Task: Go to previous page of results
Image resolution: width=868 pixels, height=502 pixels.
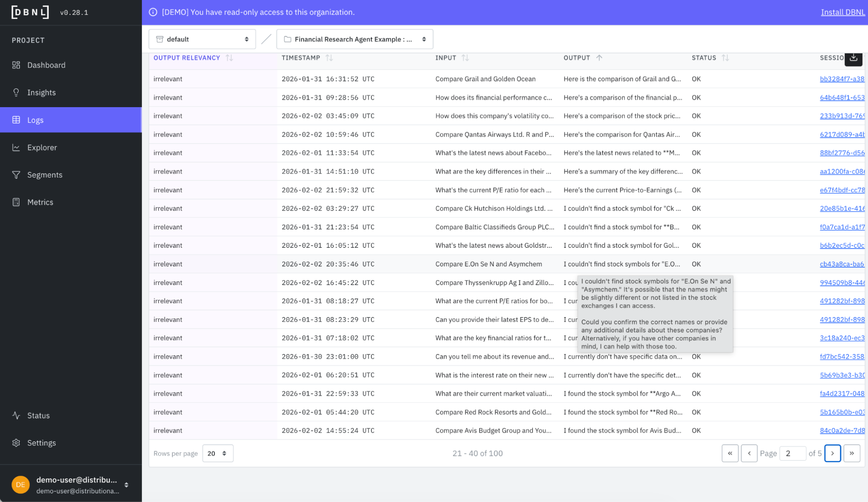Action: [x=749, y=453]
